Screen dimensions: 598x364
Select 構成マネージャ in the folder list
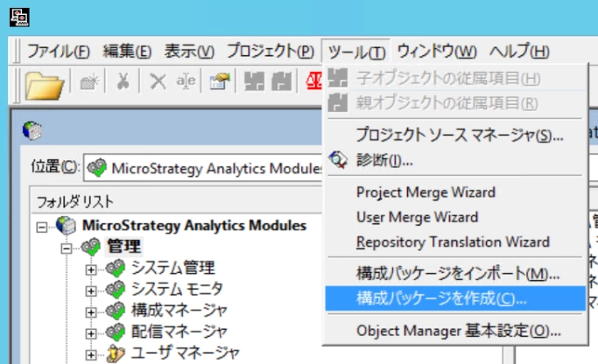[x=179, y=310]
